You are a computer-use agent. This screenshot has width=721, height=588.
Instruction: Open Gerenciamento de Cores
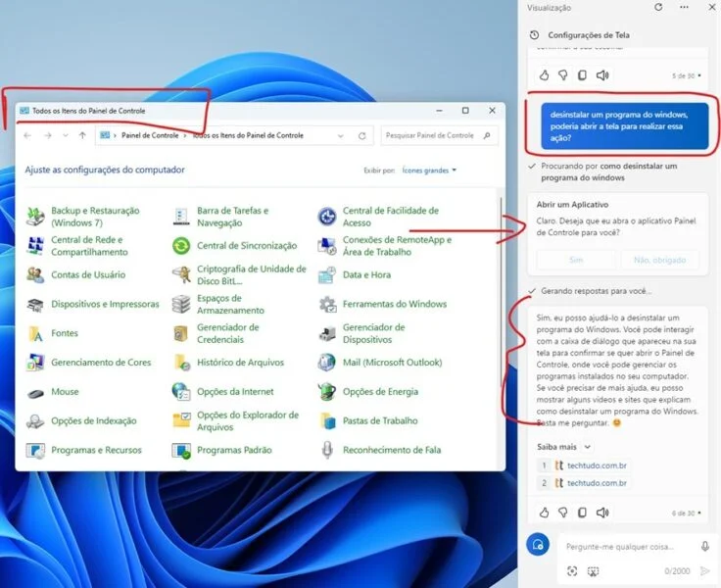(x=88, y=363)
